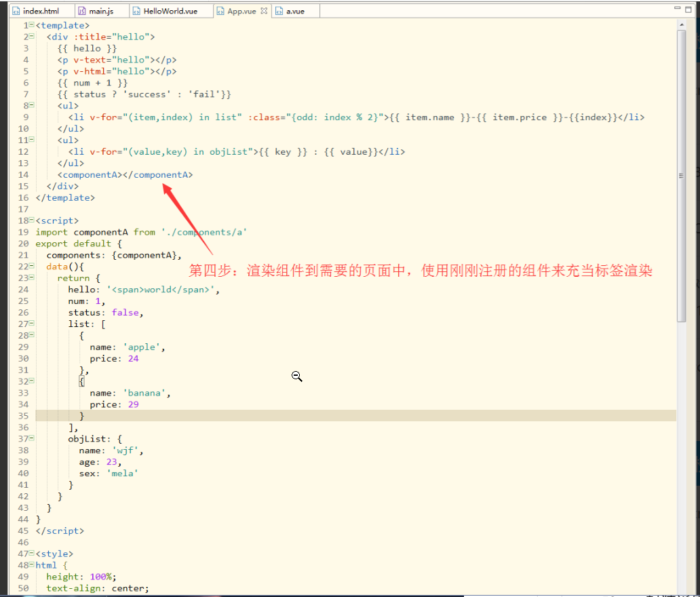The image size is (700, 597).
Task: Collapse the first ul fold on line 8
Action: click(x=32, y=105)
